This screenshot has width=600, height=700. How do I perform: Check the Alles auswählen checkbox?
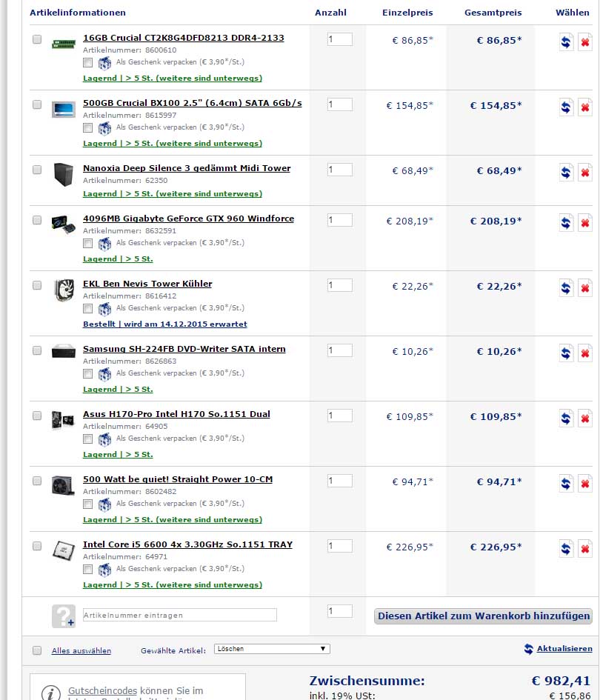[37, 650]
